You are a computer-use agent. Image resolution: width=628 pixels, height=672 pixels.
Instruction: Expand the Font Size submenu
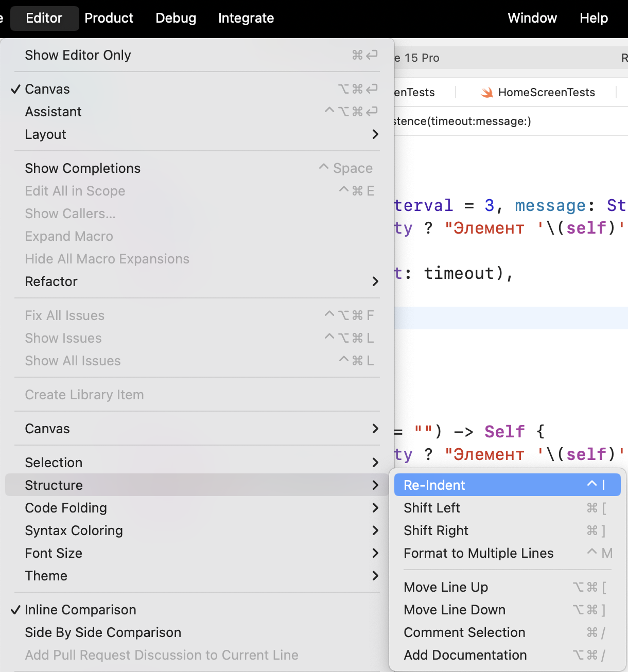point(54,553)
